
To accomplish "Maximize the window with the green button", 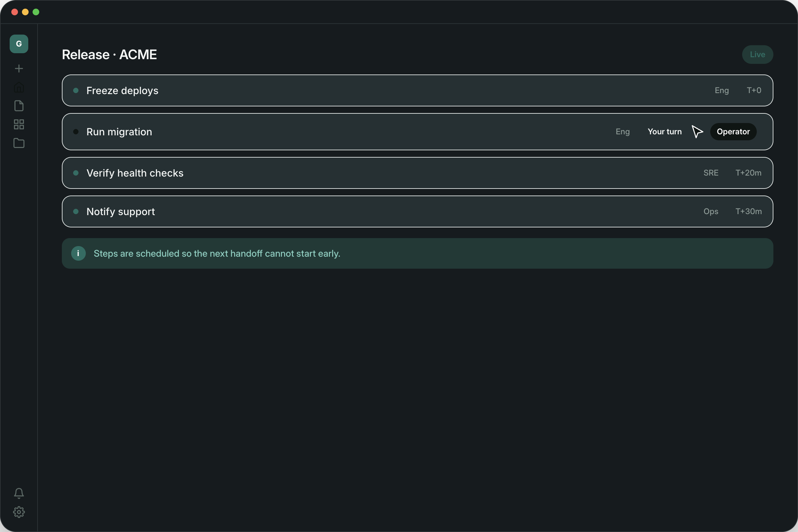I will (x=36, y=12).
